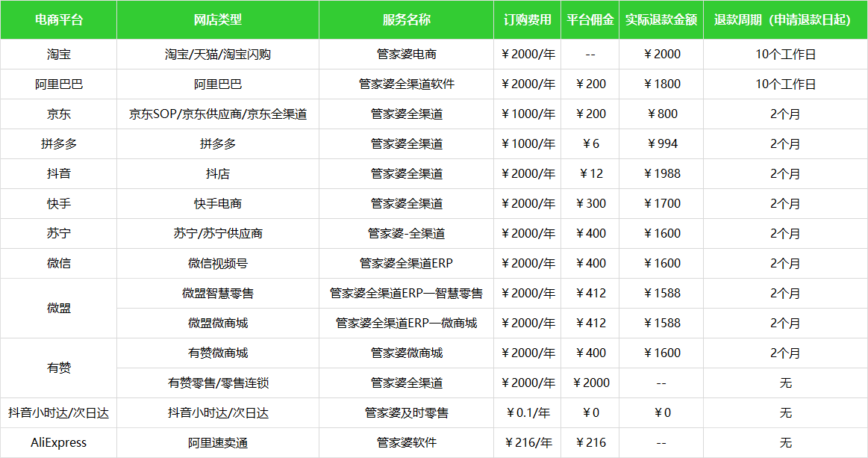Click the 退款周期 column header
This screenshot has height=458, width=868.
[x=785, y=20]
